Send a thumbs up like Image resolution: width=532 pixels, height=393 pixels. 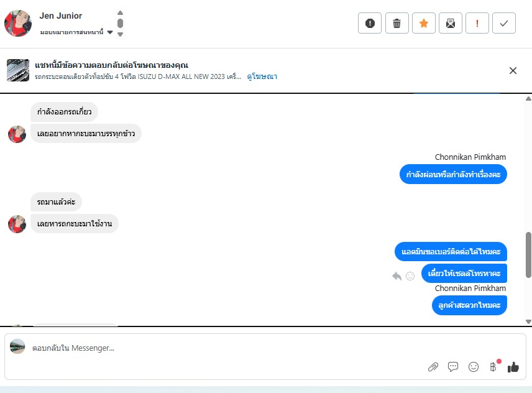513,367
